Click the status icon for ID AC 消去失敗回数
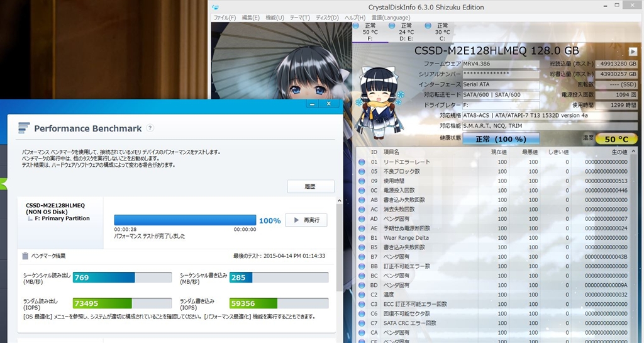The image size is (644, 343). pyautogui.click(x=362, y=210)
